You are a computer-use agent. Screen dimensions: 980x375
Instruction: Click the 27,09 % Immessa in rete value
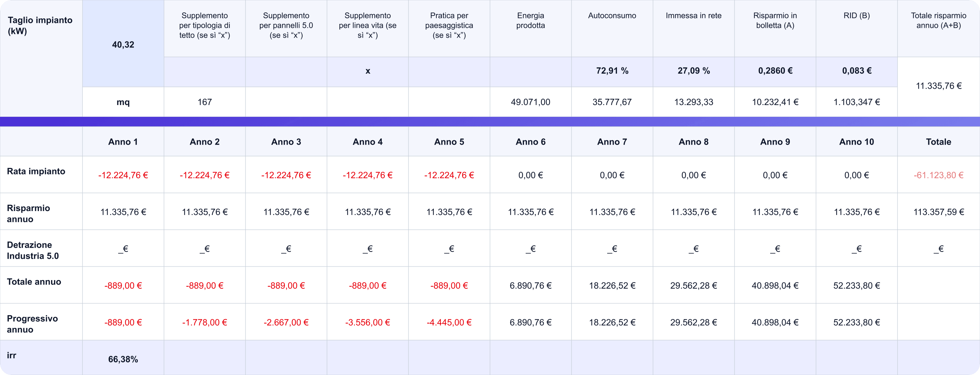[x=694, y=71]
